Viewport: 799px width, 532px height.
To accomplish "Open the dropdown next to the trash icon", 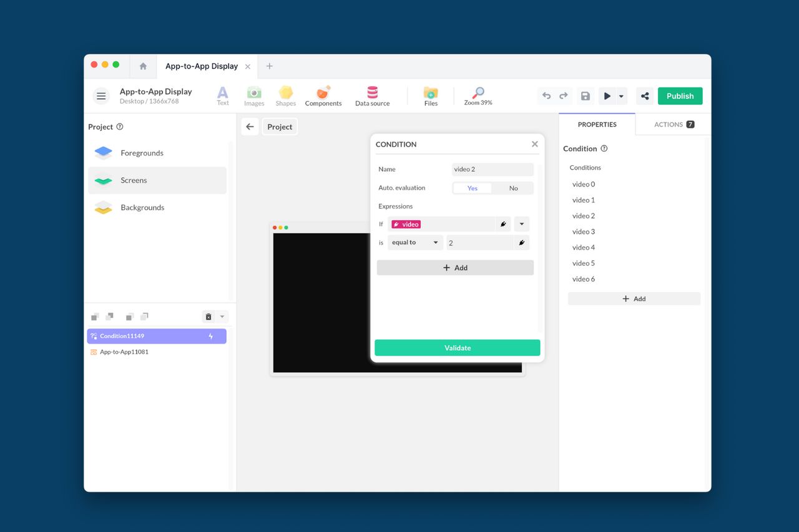I will coord(222,316).
